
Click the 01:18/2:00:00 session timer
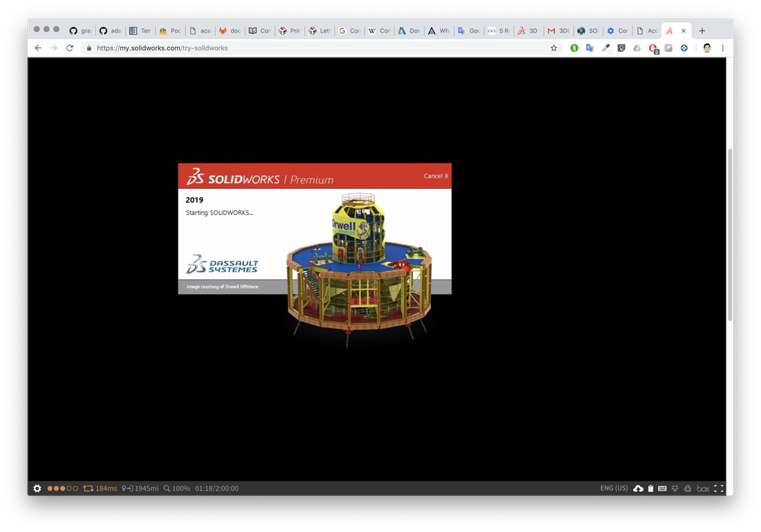tap(217, 488)
